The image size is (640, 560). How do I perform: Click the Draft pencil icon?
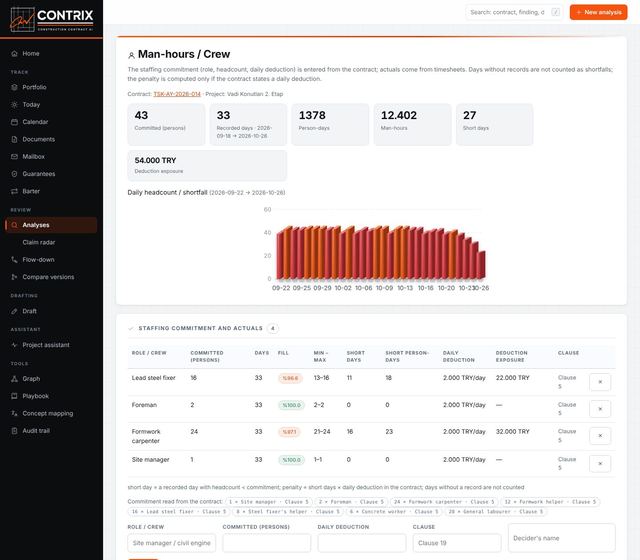pyautogui.click(x=14, y=311)
